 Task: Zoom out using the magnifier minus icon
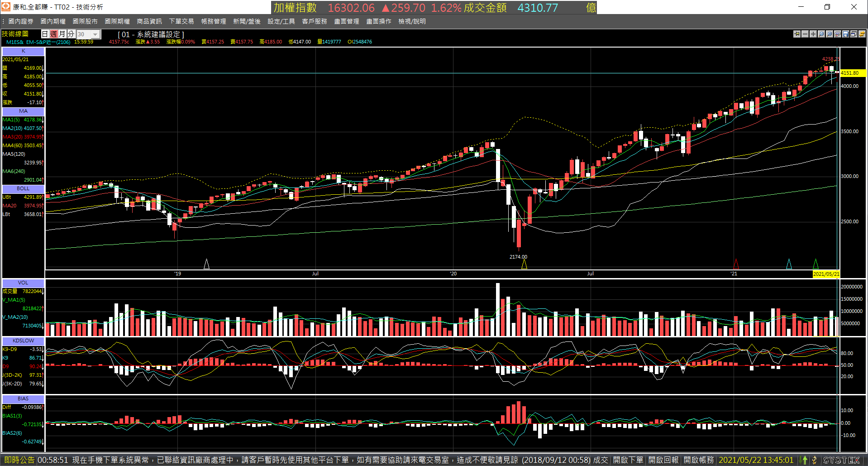coord(821,34)
